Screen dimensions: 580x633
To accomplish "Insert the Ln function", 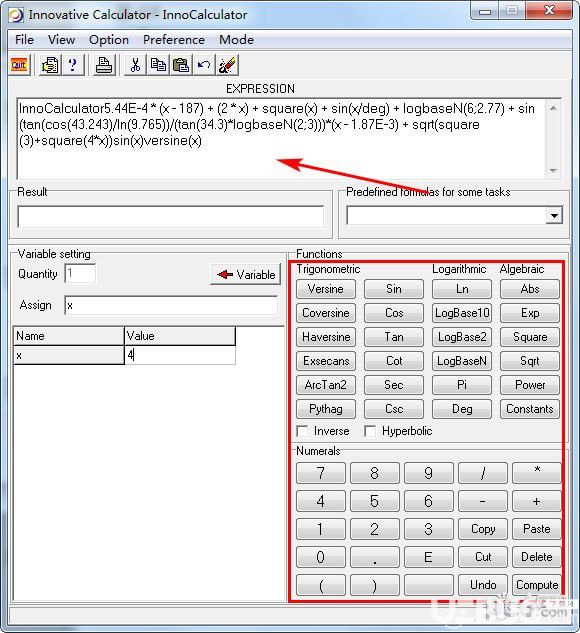I will [462, 289].
